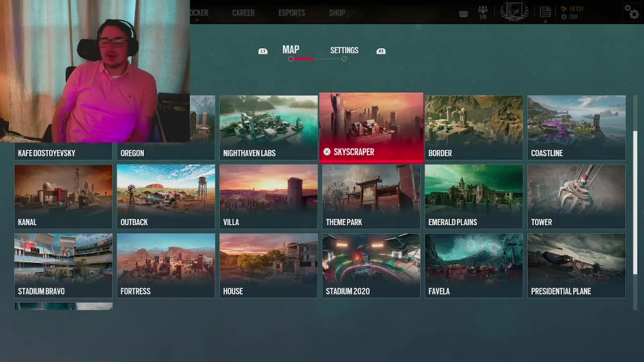644x362 pixels.
Task: Open the SHOP menu
Action: click(337, 13)
